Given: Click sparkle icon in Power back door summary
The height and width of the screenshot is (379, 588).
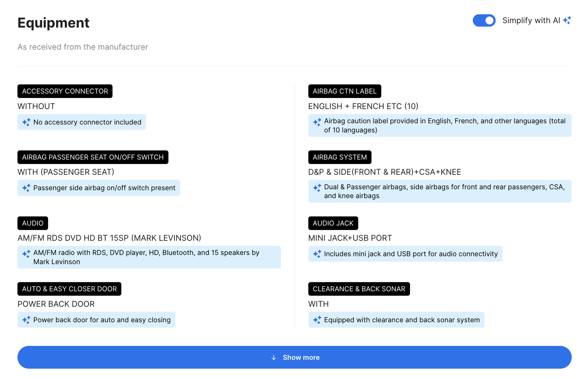Looking at the screenshot, I should pos(26,320).
